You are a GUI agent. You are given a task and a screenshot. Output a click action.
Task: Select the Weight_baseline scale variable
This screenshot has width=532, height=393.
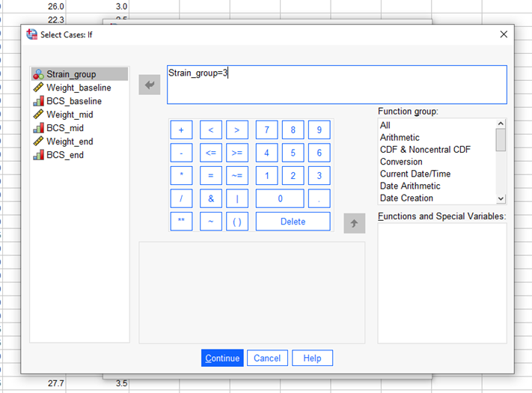(78, 88)
